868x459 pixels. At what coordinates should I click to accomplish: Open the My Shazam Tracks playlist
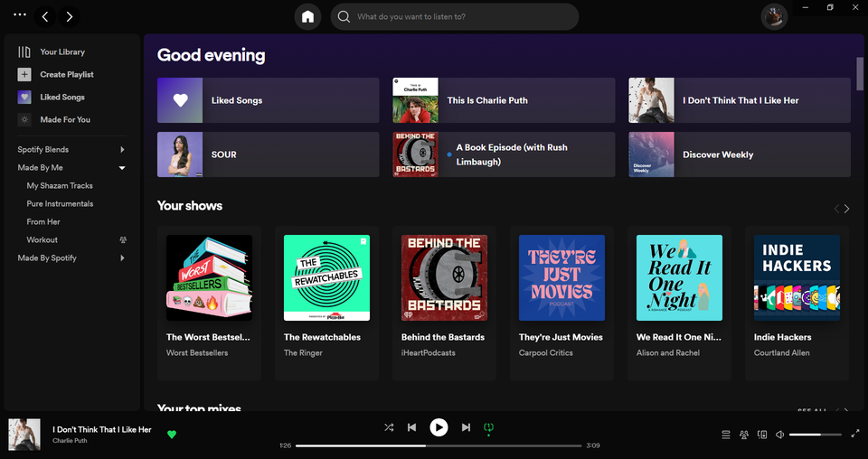coord(60,186)
